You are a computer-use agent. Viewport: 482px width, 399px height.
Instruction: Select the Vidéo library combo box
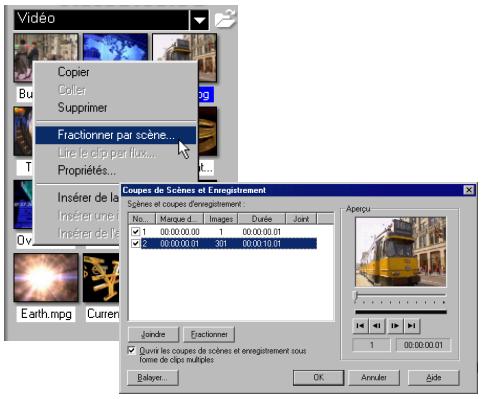pyautogui.click(x=111, y=20)
